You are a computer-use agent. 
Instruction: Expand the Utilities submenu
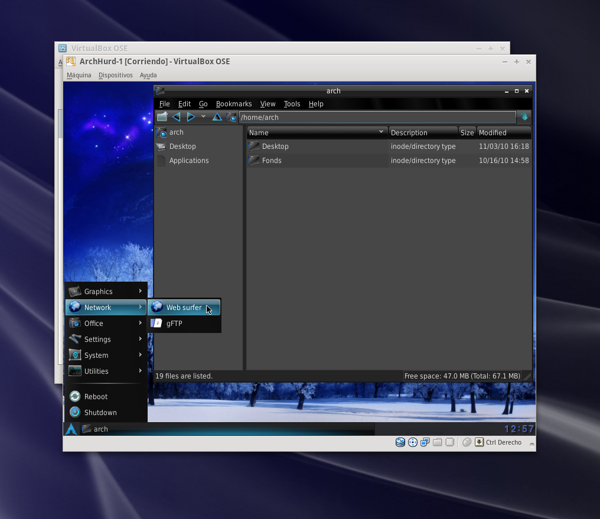[x=106, y=371]
